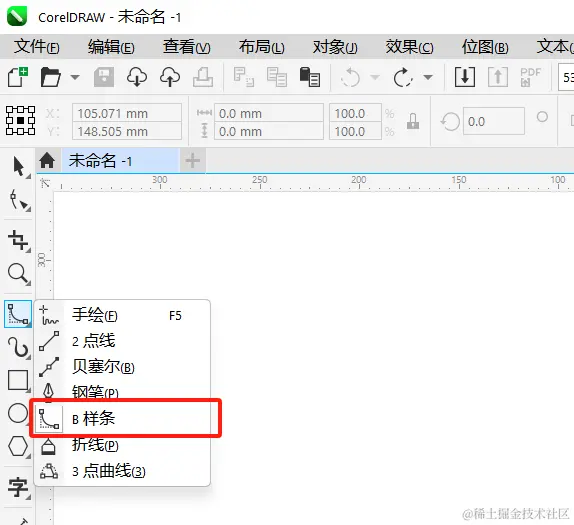The height and width of the screenshot is (525, 574).
Task: Click the cloud upload icon
Action: point(170,77)
